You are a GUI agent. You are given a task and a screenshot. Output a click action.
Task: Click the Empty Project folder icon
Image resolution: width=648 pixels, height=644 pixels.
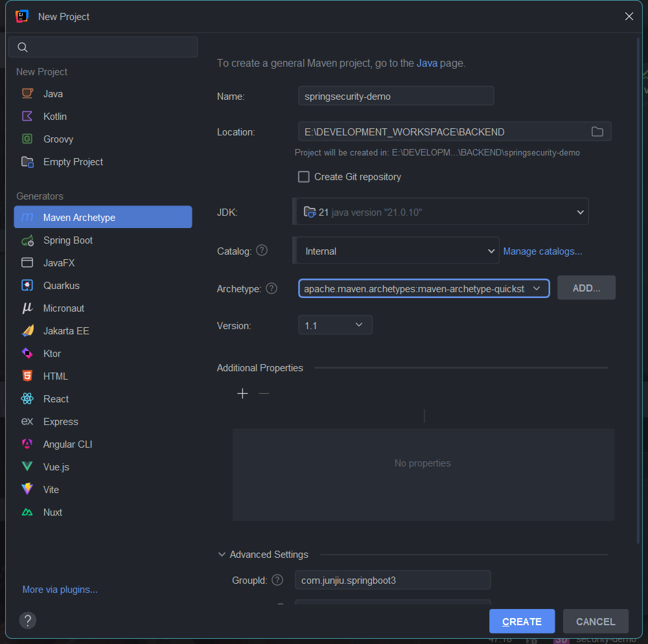pos(27,161)
